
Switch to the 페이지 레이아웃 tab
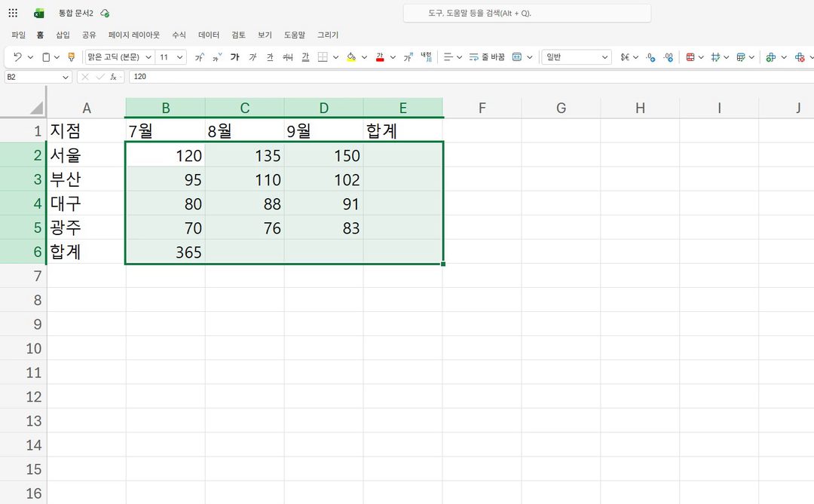coord(134,35)
